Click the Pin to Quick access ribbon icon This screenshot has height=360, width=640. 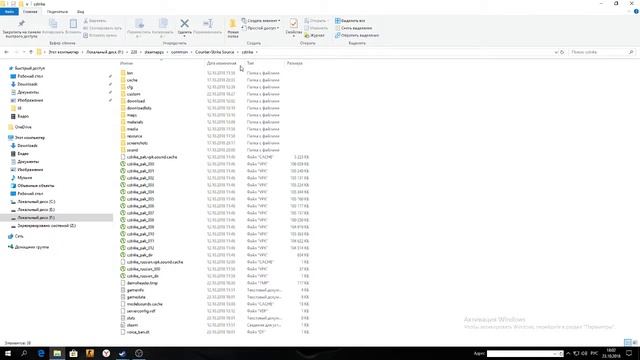click(x=21, y=23)
